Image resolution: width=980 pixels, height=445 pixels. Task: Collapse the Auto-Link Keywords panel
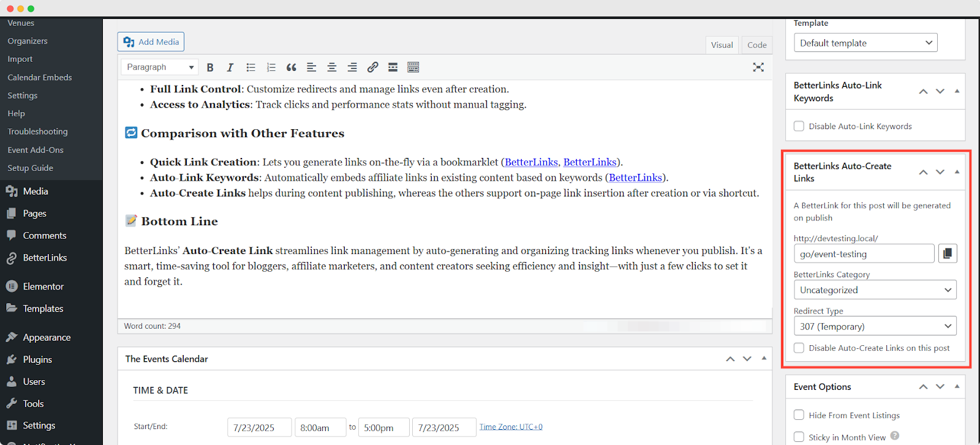957,91
